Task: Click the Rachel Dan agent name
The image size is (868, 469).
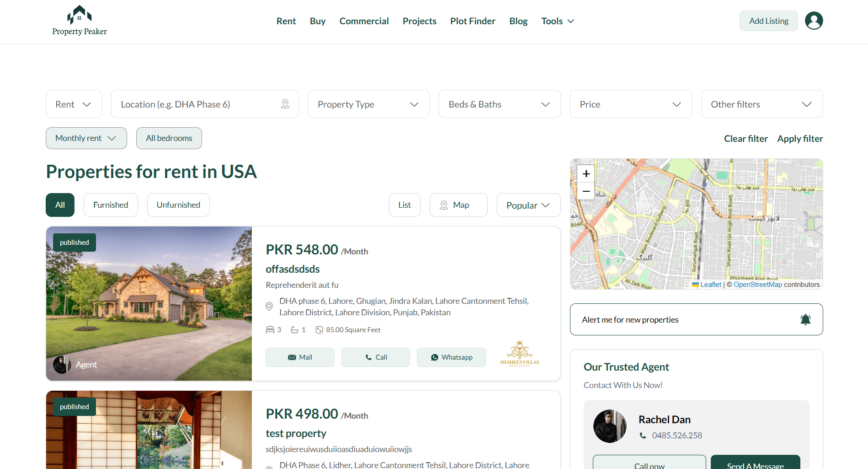Action: click(664, 420)
